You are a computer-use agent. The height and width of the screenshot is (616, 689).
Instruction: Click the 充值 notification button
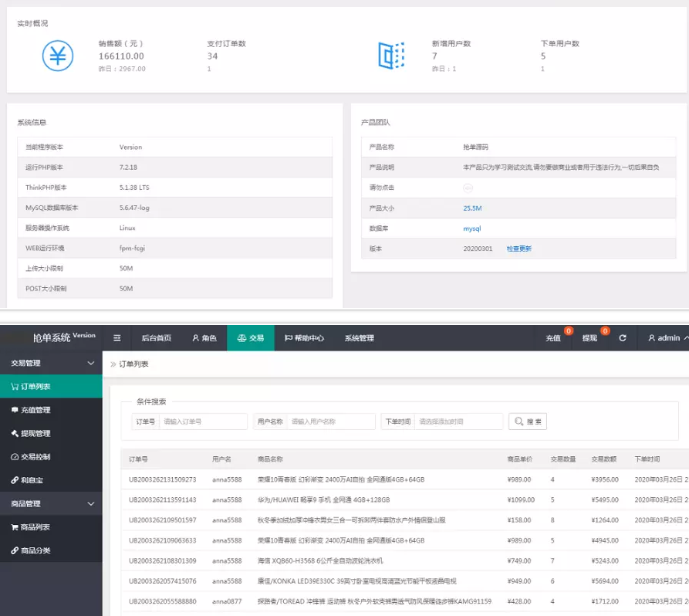point(553,338)
